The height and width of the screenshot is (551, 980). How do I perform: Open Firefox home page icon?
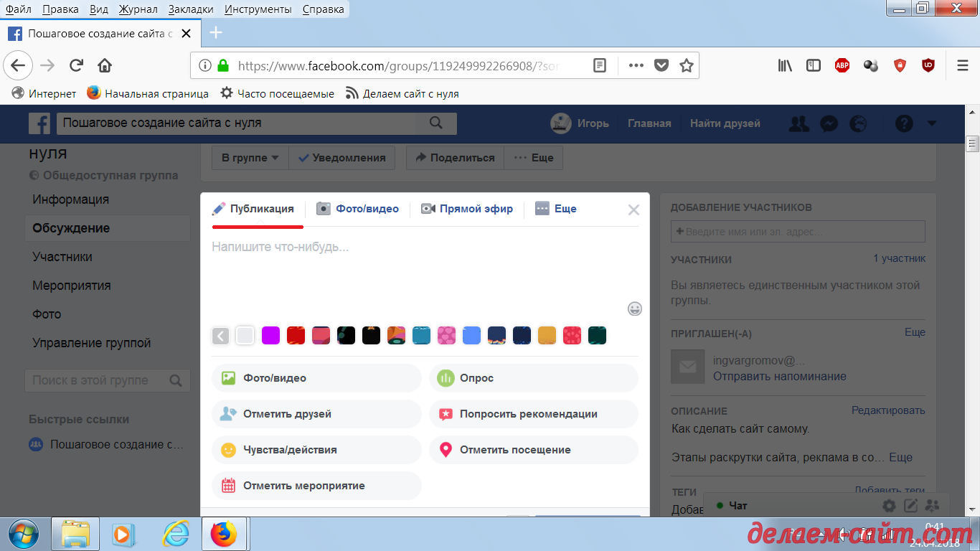click(105, 65)
